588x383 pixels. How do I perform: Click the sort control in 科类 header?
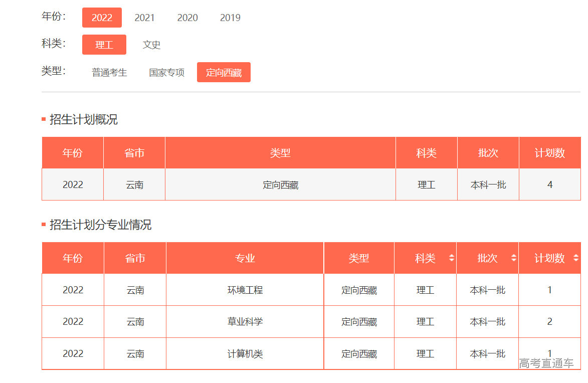[x=452, y=258]
